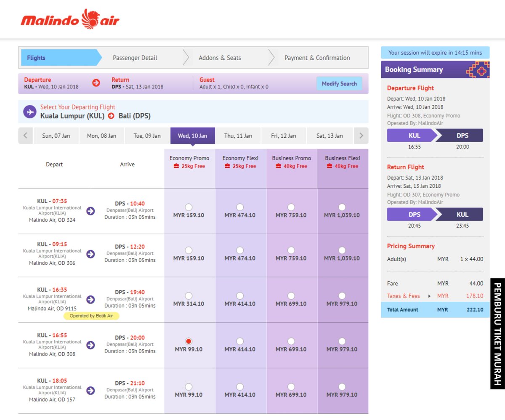Click the session expiry notice banner
505x420 pixels.
[435, 53]
